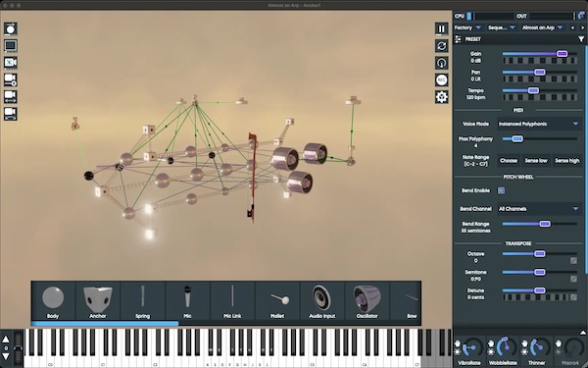Expand the macro panel with up arrow
Viewport: 588px width, 368px height.
click(x=583, y=333)
